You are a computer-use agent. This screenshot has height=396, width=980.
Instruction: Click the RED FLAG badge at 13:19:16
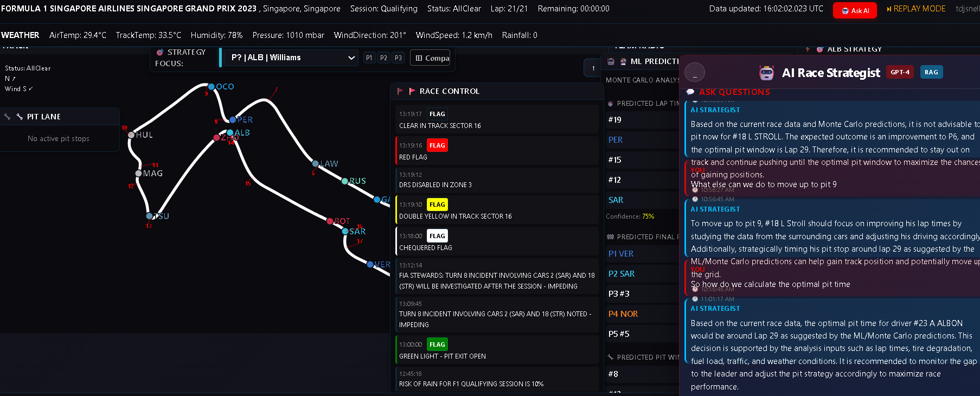point(437,145)
